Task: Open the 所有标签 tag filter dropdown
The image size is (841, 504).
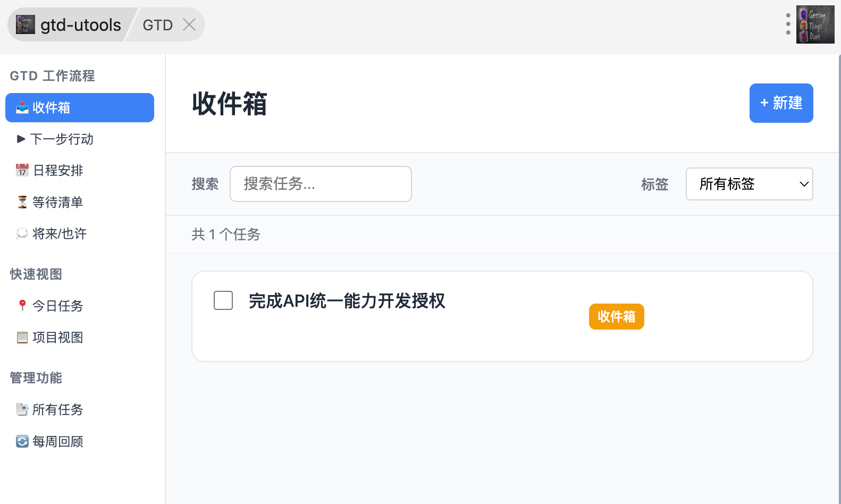Action: coord(749,184)
